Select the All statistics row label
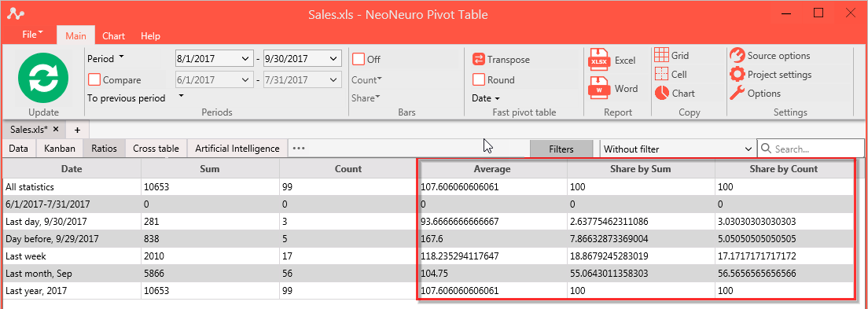This screenshot has width=868, height=309. tap(30, 186)
